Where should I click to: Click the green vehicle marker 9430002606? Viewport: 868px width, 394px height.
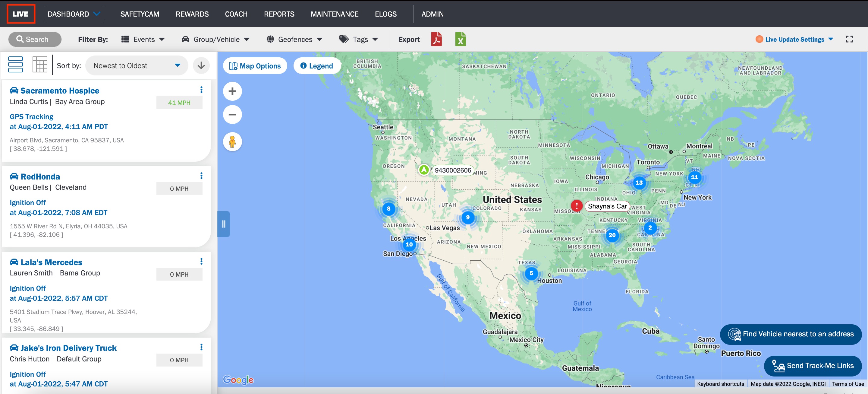(424, 170)
